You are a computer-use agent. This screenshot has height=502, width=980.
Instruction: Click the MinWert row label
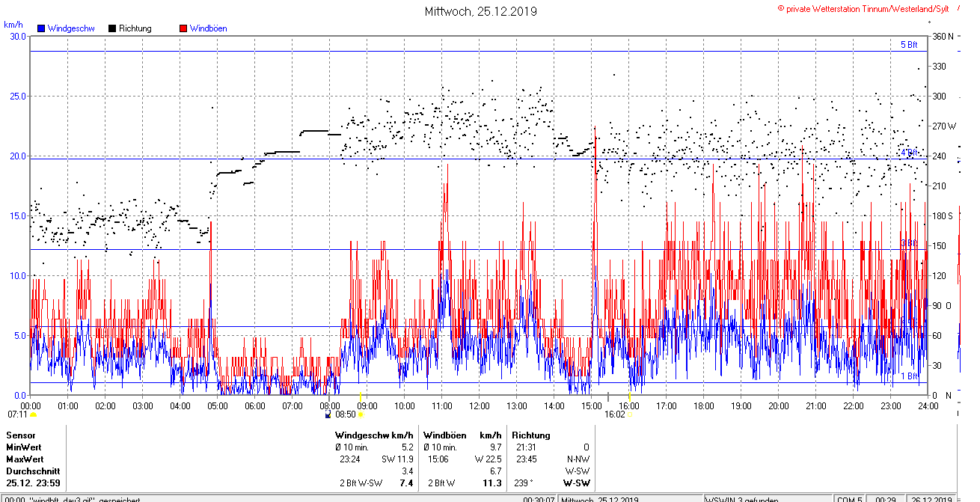(25, 447)
